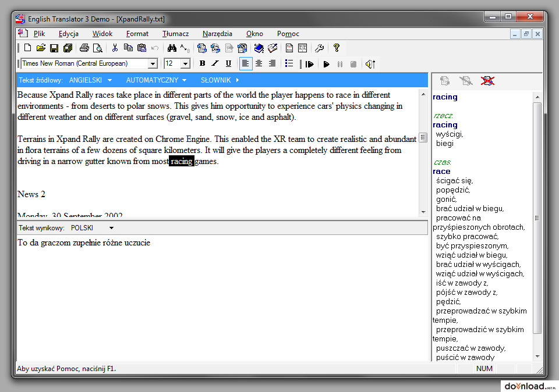This screenshot has width=559, height=392.
Task: Open the Tłumacz menu
Action: [x=175, y=34]
